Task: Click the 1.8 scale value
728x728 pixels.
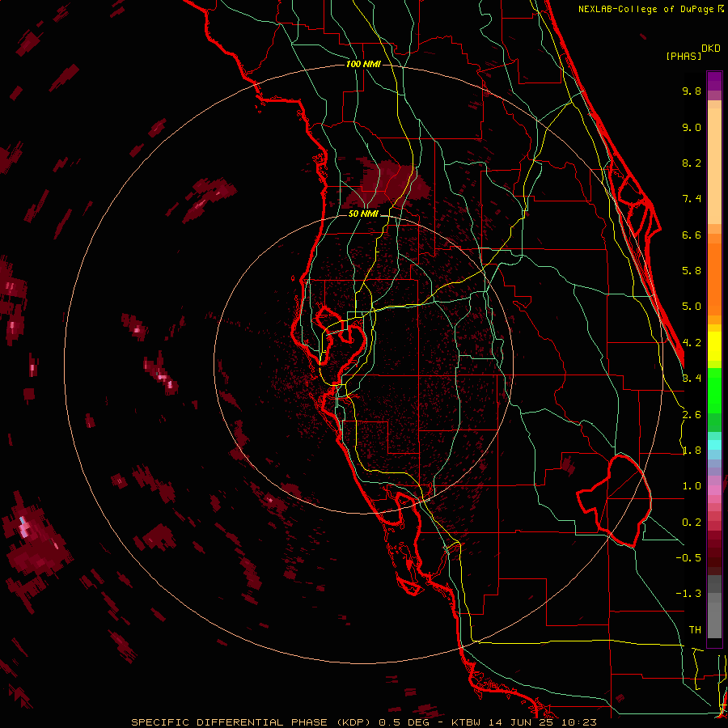Action: (x=692, y=451)
